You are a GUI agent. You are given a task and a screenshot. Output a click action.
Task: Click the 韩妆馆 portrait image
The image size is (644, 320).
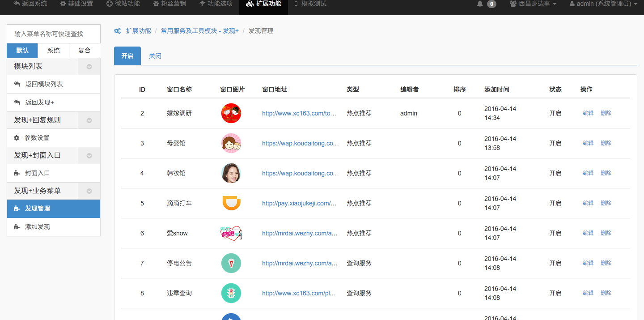(231, 173)
